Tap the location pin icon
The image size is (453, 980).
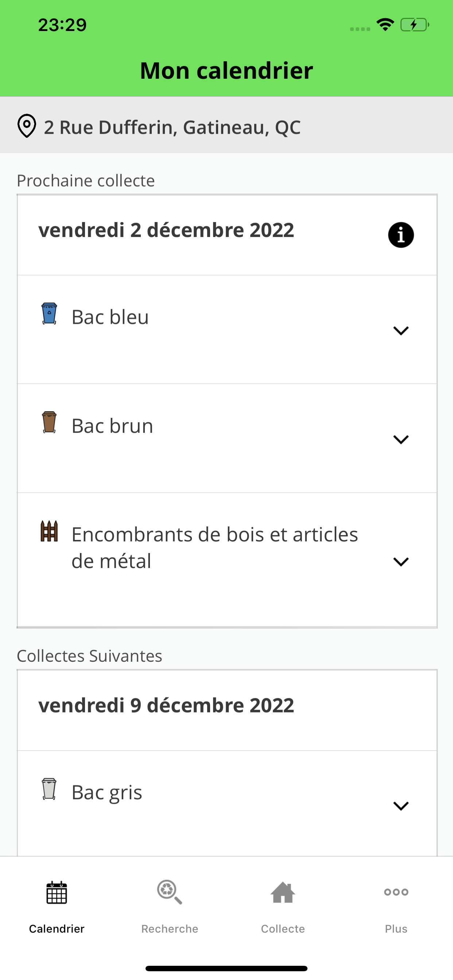[27, 126]
